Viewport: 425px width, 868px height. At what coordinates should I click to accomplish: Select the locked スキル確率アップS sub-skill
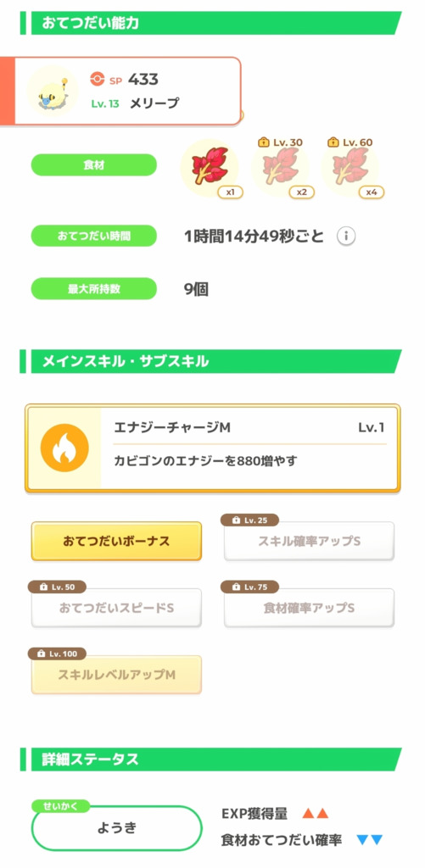309,541
